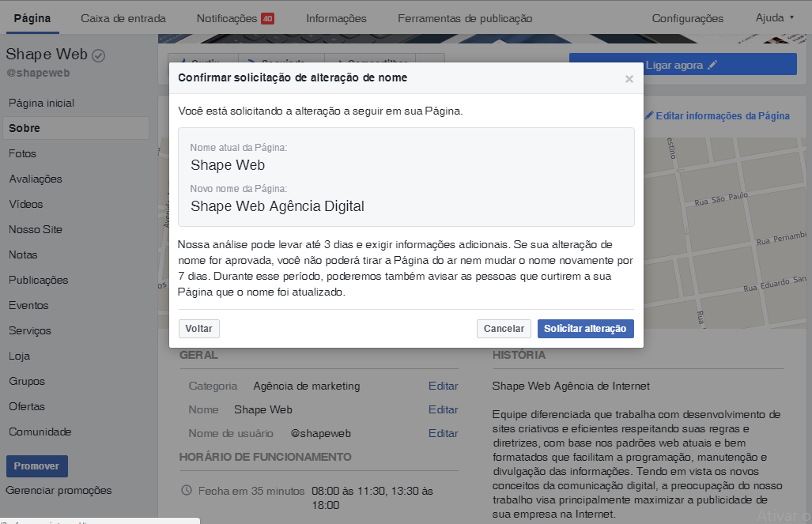Screen dimensions: 812x524
Task: Open Configurações in the top bar
Action: tap(687, 18)
